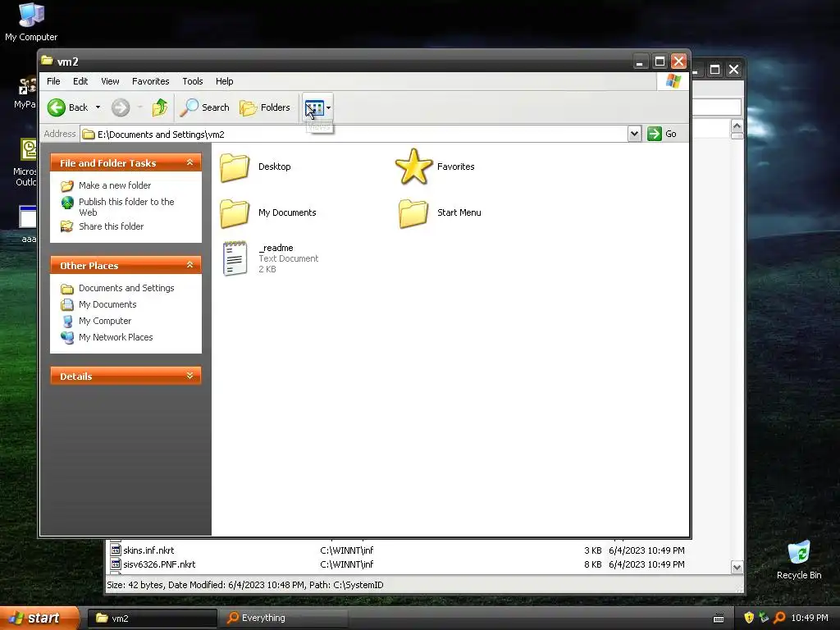Collapse the File and Folder Tasks panel

[x=189, y=162]
